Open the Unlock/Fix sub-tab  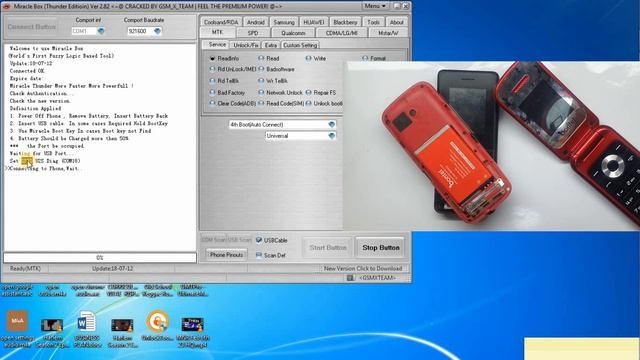(x=246, y=45)
